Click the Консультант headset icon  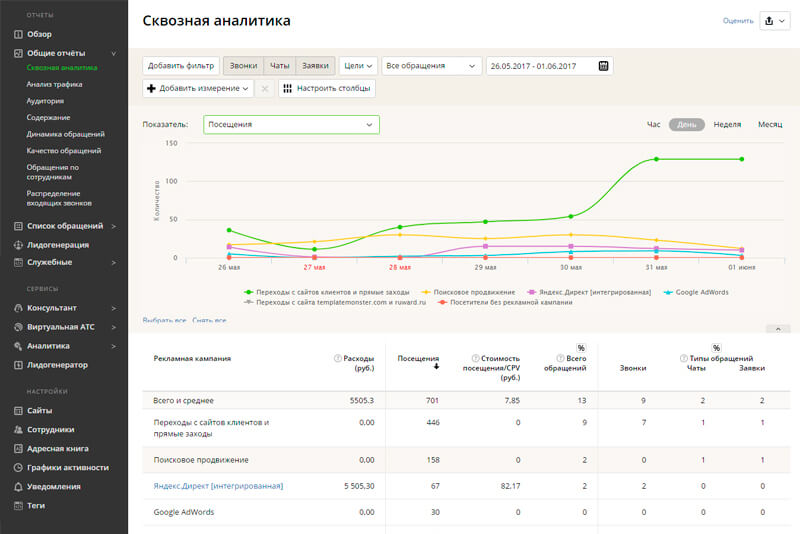point(18,308)
